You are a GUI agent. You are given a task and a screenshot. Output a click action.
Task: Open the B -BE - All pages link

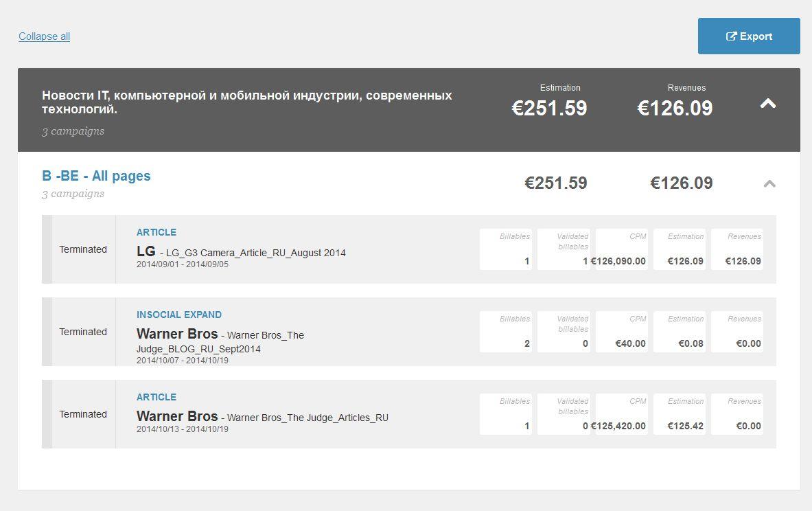click(96, 176)
